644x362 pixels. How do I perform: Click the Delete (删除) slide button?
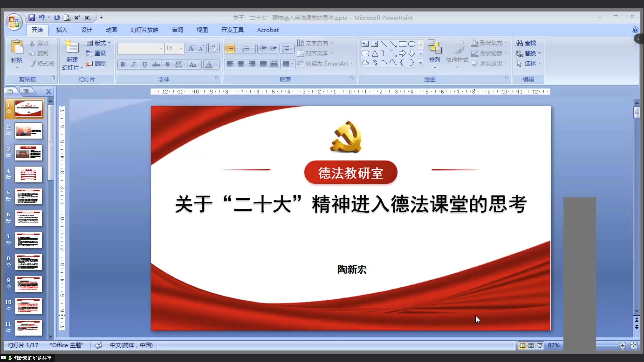(x=96, y=64)
